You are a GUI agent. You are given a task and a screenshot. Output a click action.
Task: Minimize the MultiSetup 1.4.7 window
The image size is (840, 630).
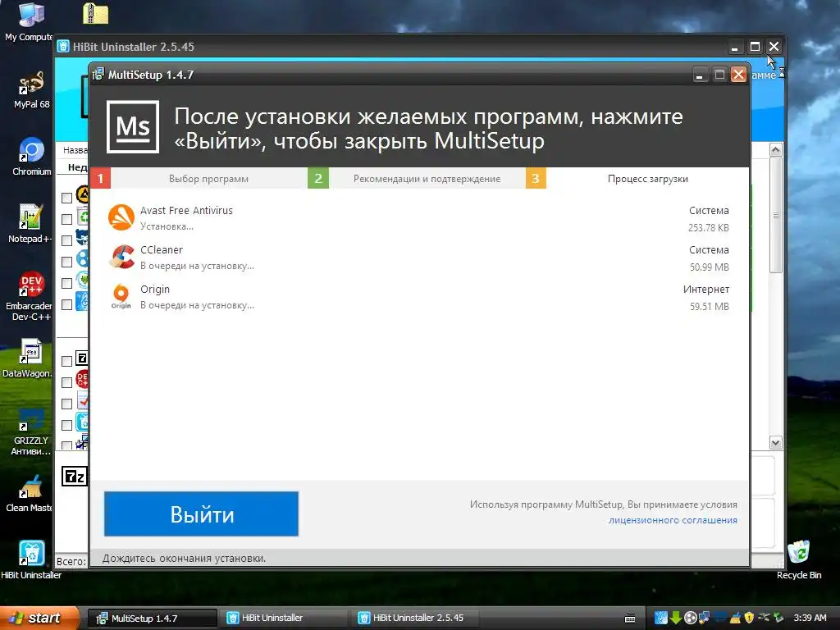[x=699, y=75]
